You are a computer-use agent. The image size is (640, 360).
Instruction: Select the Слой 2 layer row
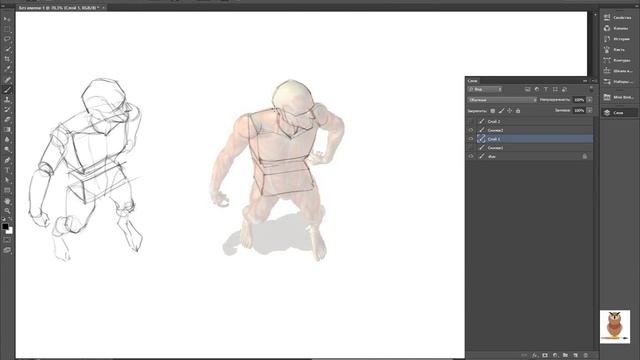(535, 121)
